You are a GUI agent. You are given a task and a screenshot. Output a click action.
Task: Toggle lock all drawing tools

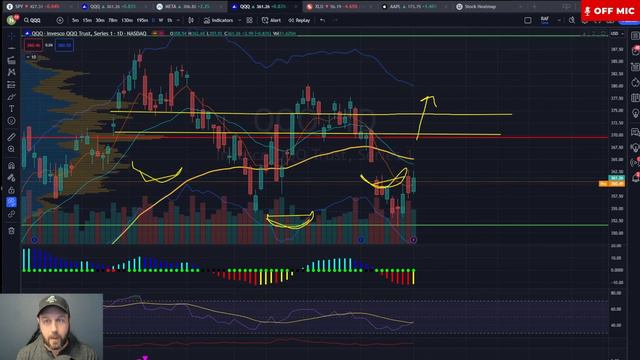11,190
